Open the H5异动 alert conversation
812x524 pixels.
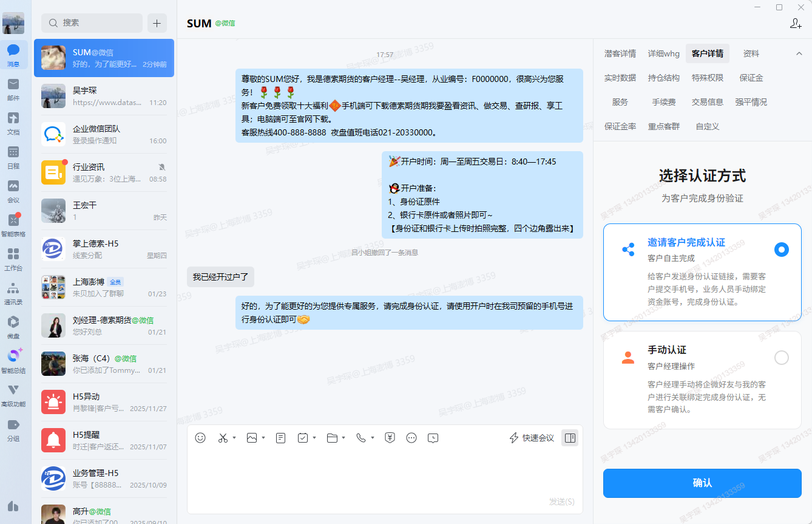(x=104, y=402)
